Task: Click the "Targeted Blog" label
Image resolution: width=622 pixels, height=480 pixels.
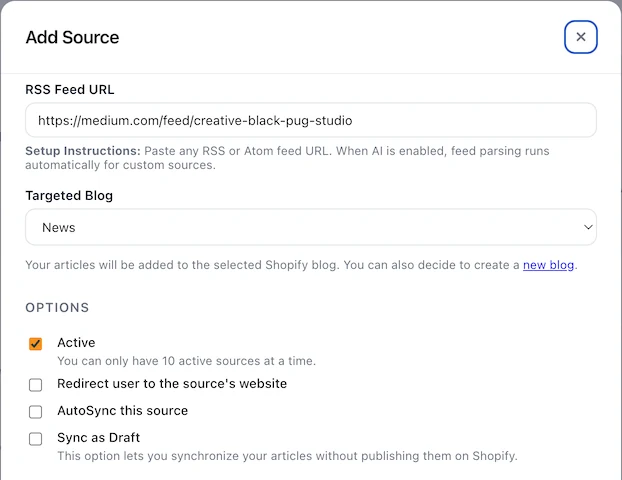Action: coord(69,196)
